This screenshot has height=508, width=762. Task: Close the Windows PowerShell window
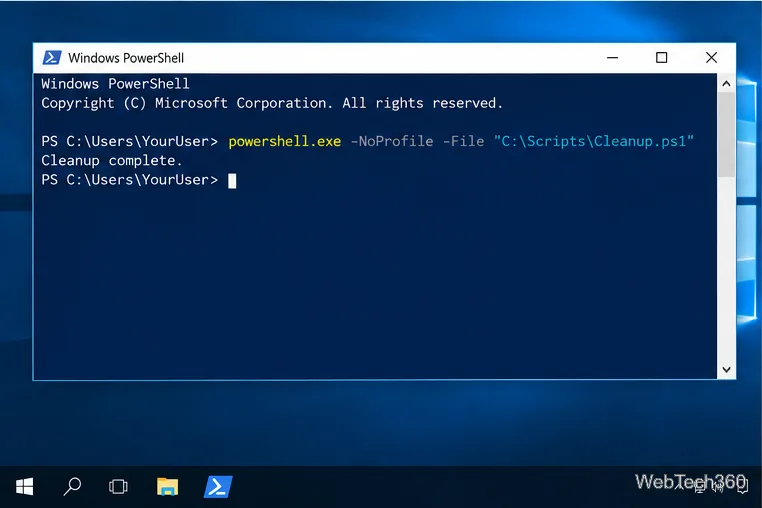tap(711, 58)
